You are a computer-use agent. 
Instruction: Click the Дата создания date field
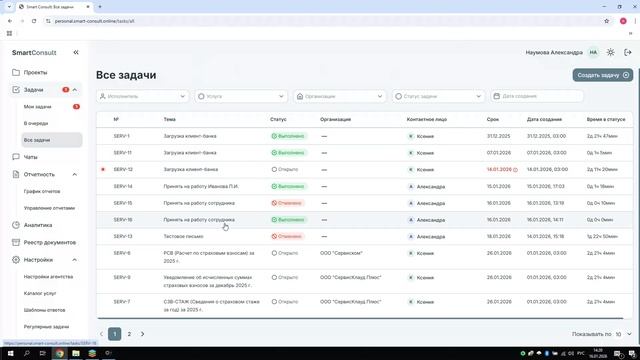click(537, 96)
